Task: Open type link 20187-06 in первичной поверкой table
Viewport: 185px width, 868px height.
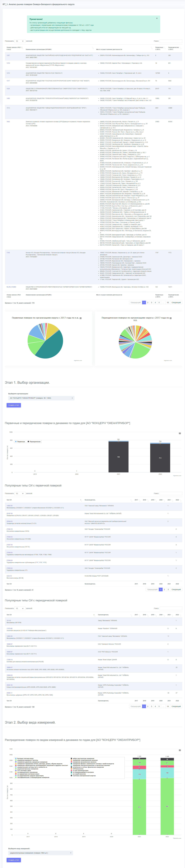Action: coord(9,514)
